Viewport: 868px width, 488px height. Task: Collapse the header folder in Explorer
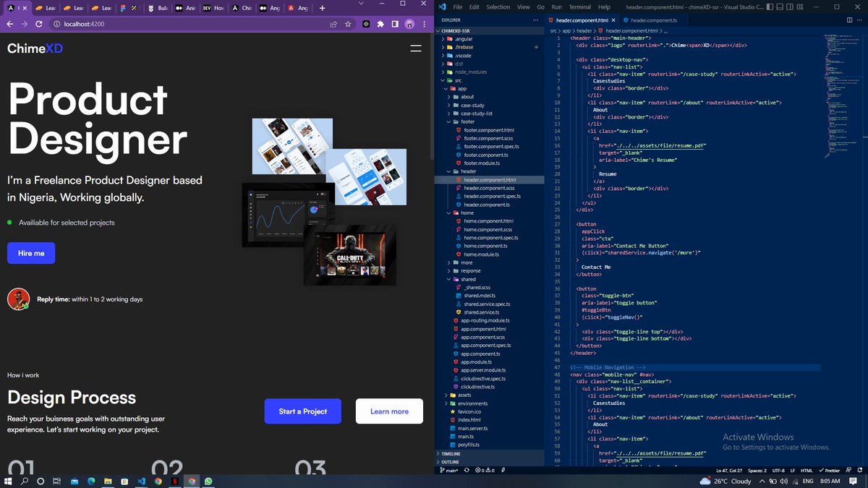(468, 171)
